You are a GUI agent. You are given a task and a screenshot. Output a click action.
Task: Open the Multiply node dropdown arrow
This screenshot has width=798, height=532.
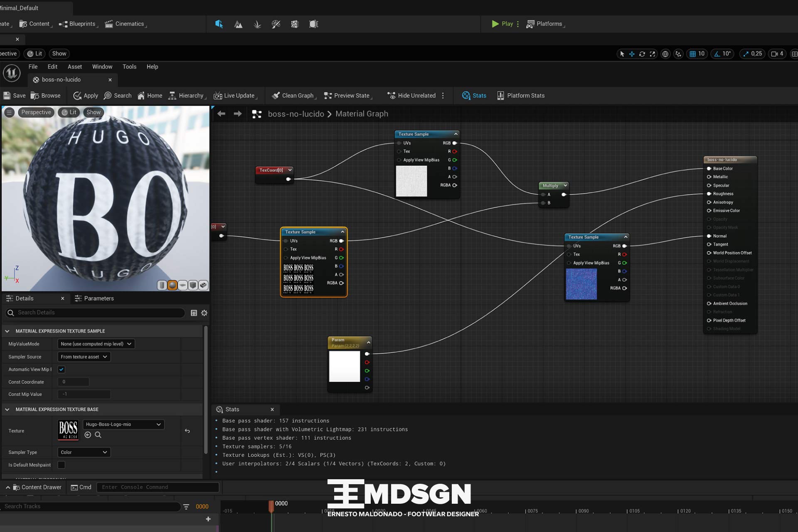point(565,185)
